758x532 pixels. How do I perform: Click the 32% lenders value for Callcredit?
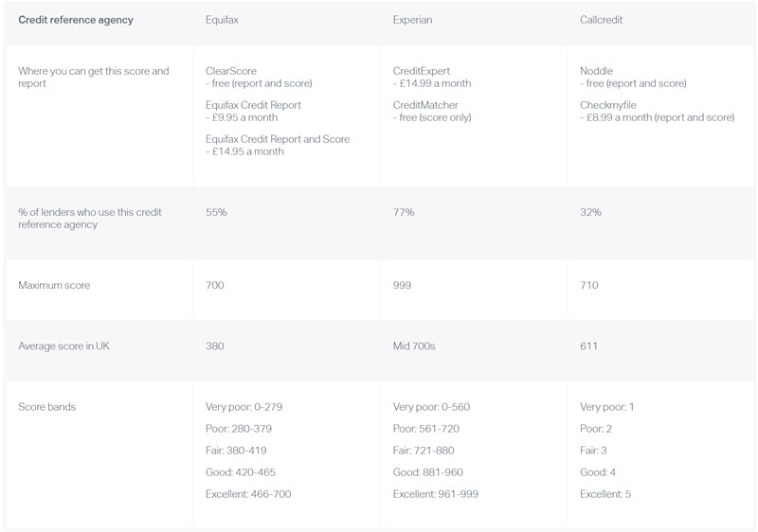coord(590,212)
